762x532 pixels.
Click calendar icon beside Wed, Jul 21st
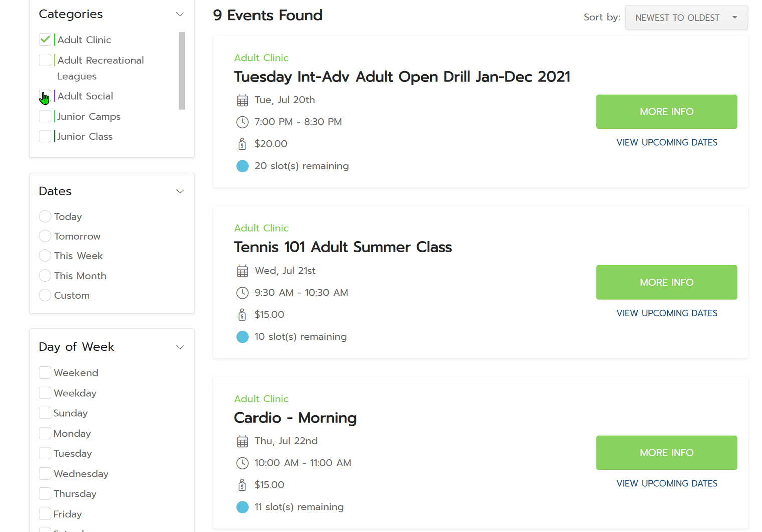(x=242, y=271)
